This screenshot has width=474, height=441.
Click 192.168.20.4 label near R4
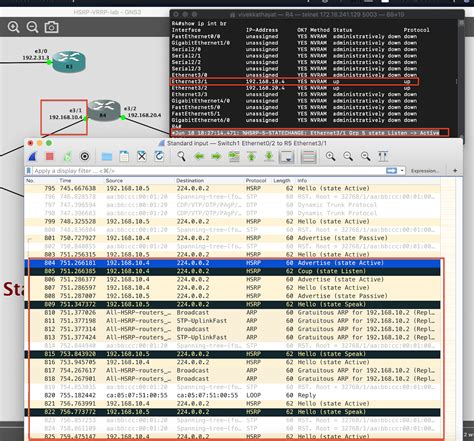click(144, 115)
